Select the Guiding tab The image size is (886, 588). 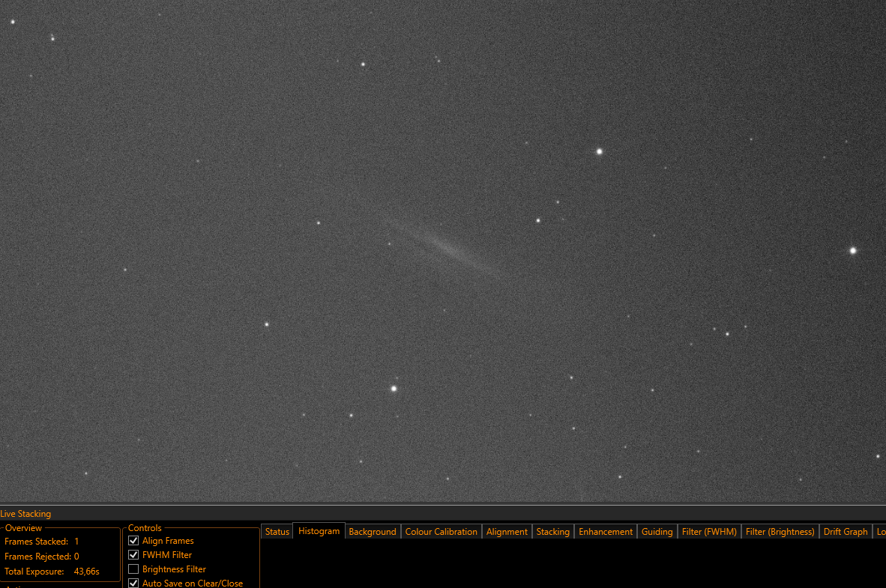click(657, 532)
